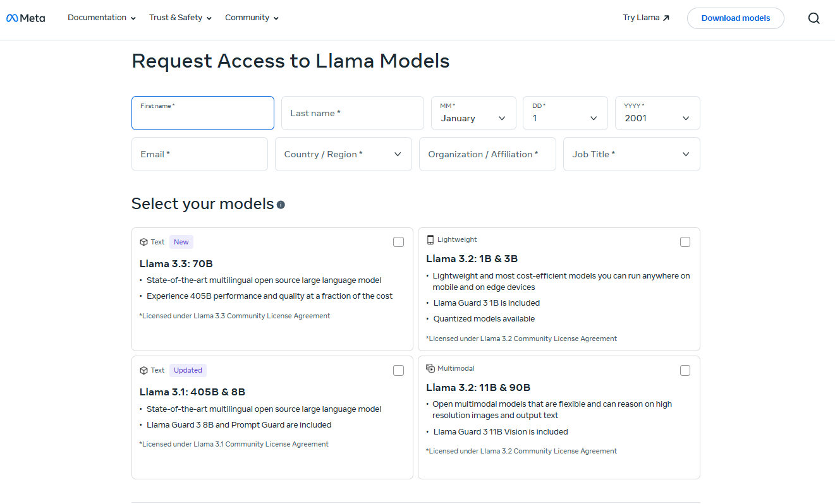Click the Meta logo
Screen dimensions: 835x504
pyautogui.click(x=26, y=18)
